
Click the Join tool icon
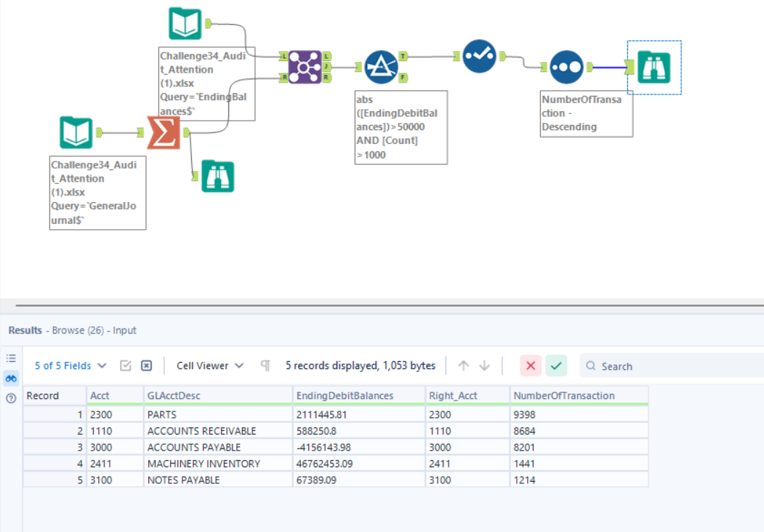click(x=305, y=67)
